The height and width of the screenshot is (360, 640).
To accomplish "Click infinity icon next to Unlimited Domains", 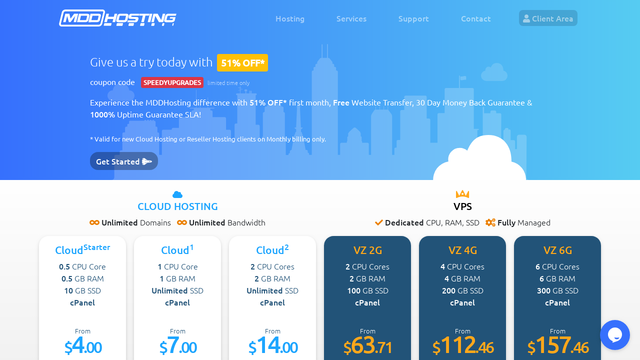I will coord(94,222).
